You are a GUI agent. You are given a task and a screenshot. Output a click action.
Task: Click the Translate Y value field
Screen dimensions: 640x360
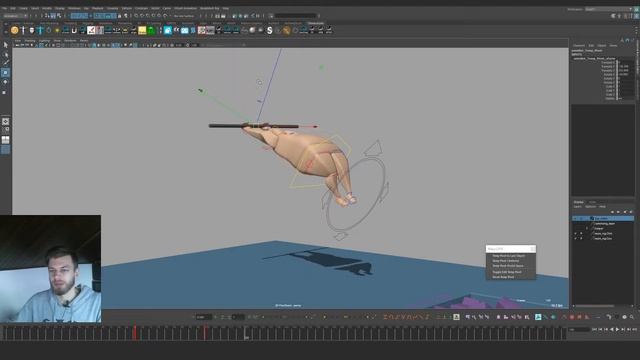click(626, 67)
